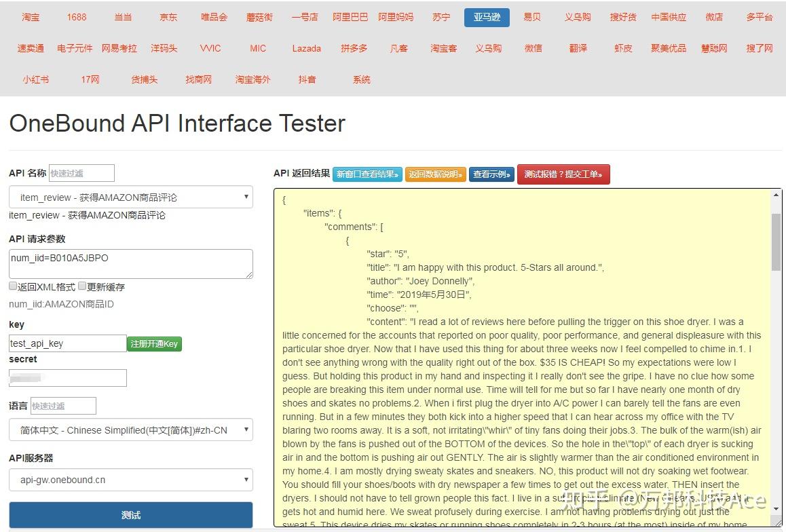Go to the Lazada platform tab
Screen dimensions: 786x532
(x=307, y=48)
